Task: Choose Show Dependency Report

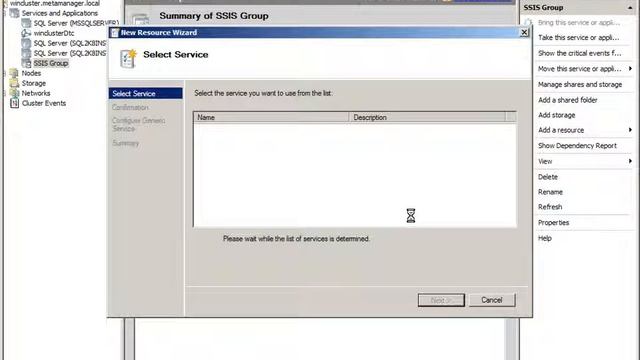Action: click(577, 146)
